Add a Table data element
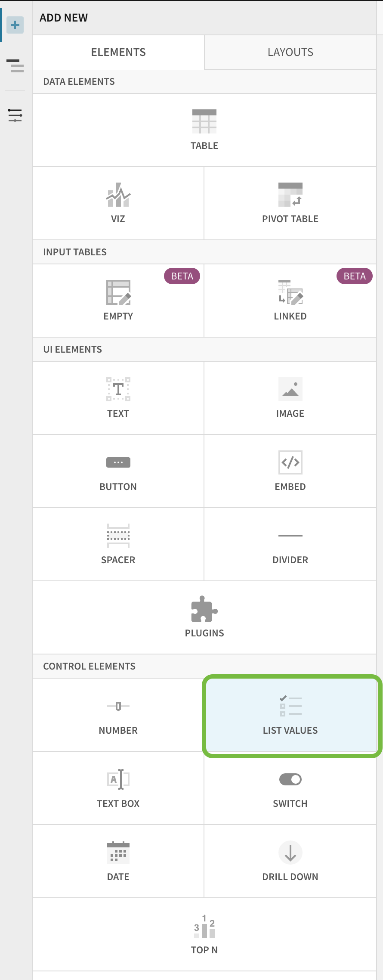Image resolution: width=383 pixels, height=980 pixels. click(x=204, y=129)
